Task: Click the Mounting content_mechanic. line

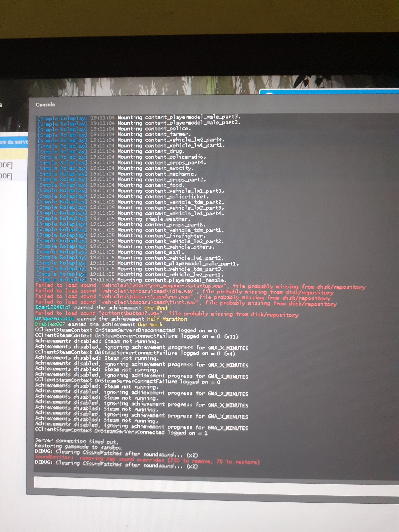Action: pyautogui.click(x=117, y=174)
